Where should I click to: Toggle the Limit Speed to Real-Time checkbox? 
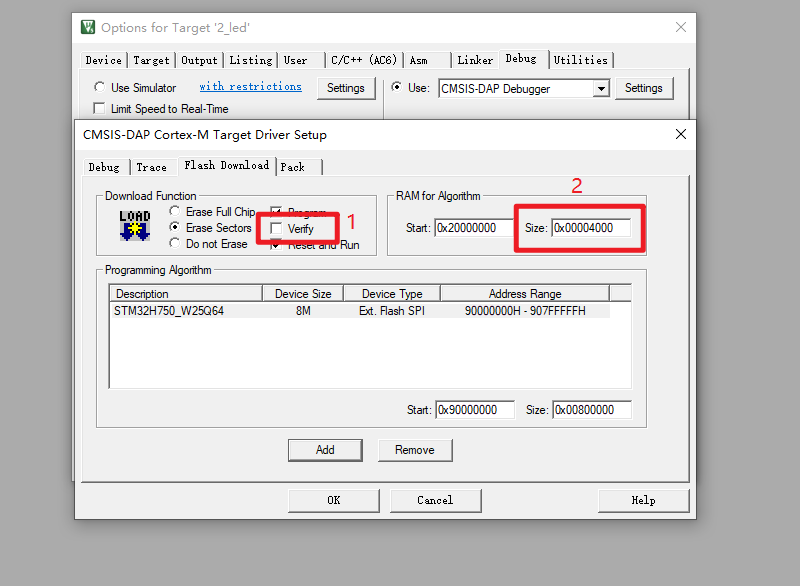99,108
